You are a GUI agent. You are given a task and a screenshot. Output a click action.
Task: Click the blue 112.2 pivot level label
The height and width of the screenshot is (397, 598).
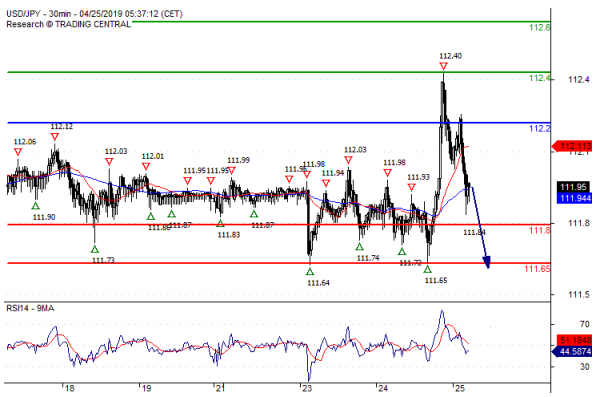click(540, 129)
